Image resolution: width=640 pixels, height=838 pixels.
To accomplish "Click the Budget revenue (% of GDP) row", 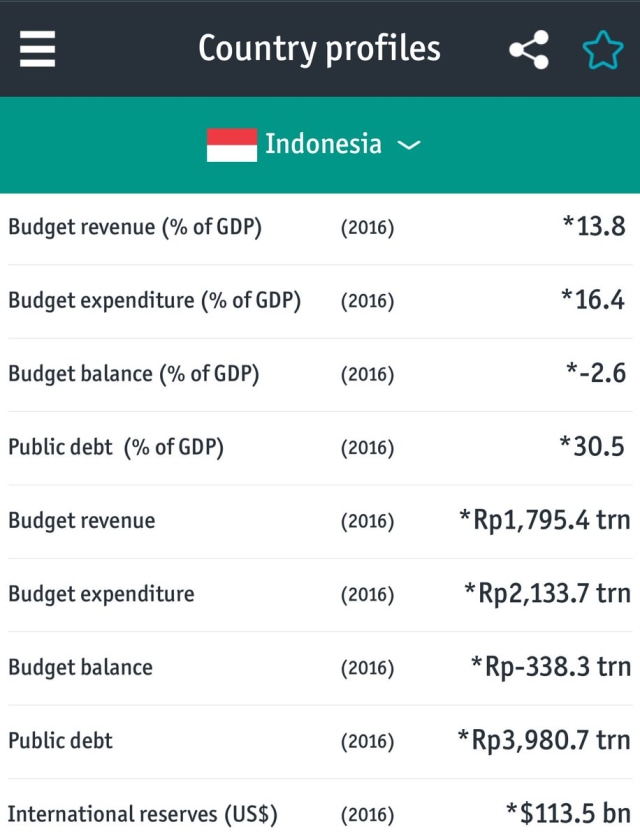I will pos(320,227).
